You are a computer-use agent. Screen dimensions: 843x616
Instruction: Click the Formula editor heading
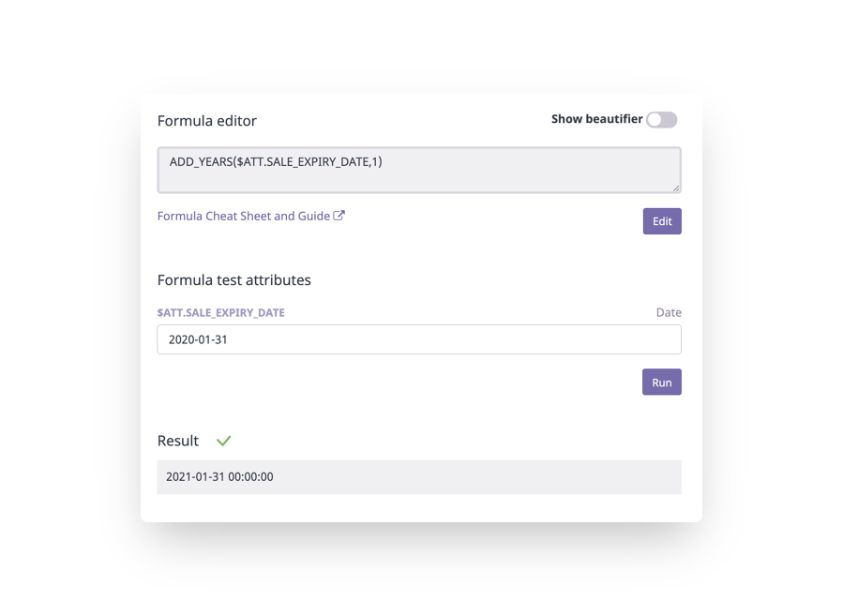click(x=207, y=120)
